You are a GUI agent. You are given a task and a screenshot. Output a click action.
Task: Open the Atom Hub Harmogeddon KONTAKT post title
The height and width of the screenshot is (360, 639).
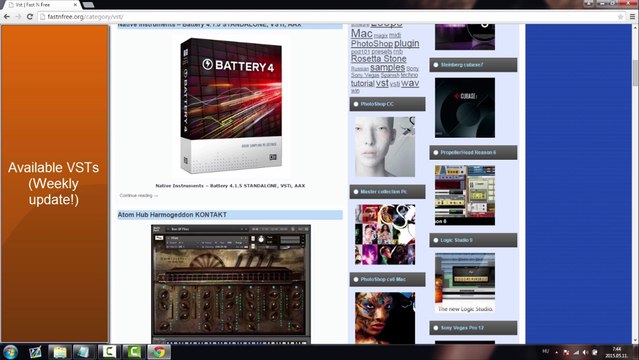[x=172, y=214]
